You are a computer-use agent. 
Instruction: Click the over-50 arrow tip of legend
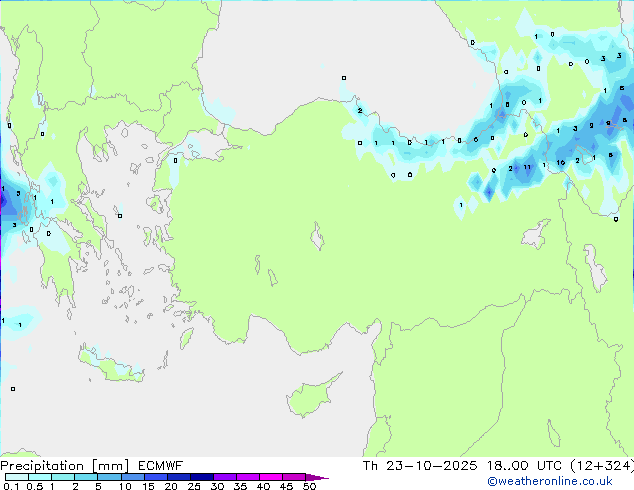point(317,477)
